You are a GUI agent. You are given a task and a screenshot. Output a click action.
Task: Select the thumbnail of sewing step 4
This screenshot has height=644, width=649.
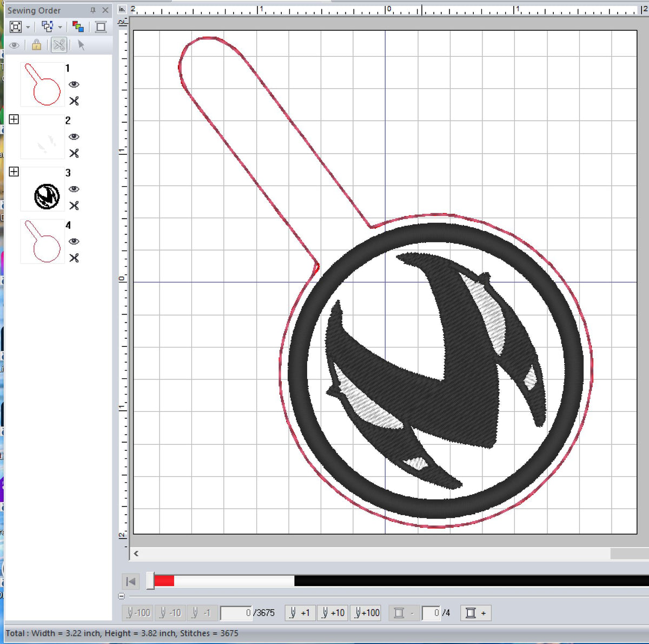point(42,241)
